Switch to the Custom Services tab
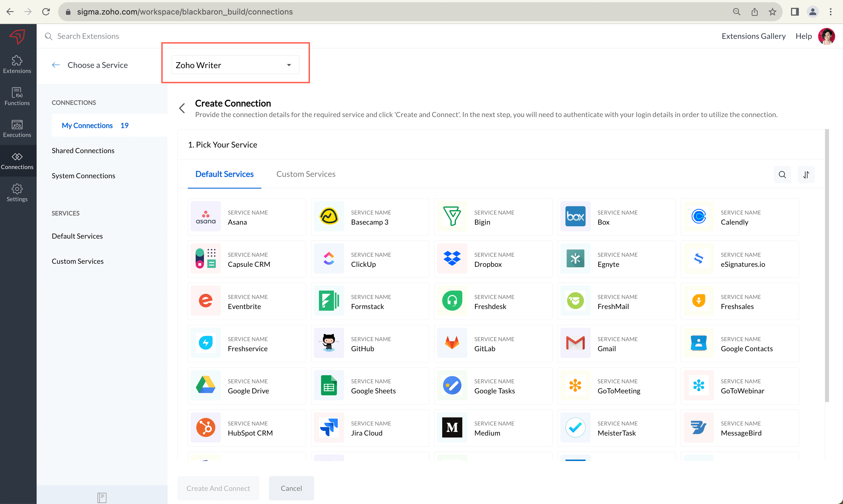The width and height of the screenshot is (843, 504). [306, 174]
